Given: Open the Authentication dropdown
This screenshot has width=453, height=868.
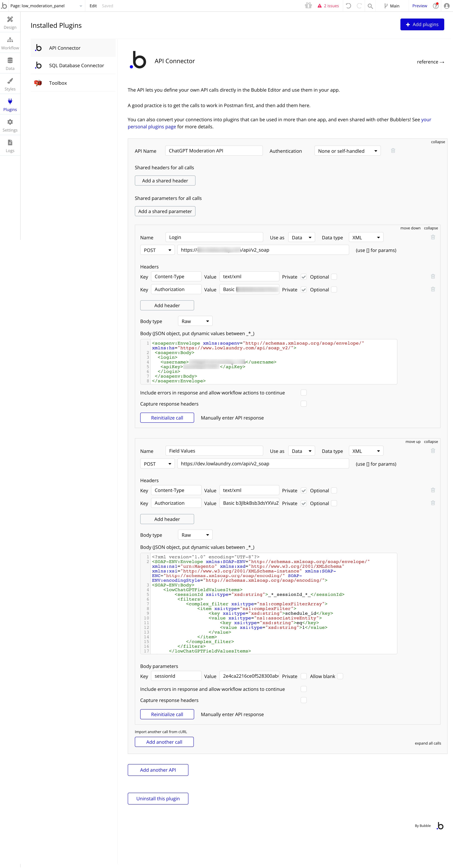Looking at the screenshot, I should (x=348, y=151).
